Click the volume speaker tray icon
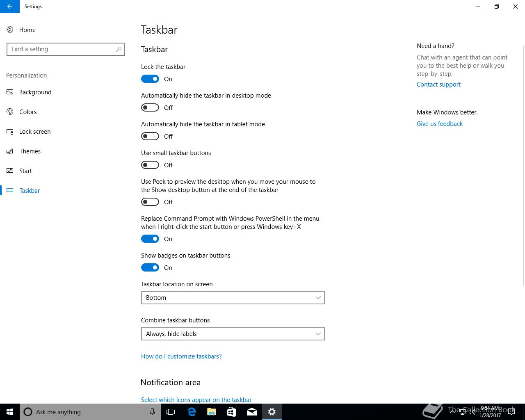This screenshot has width=525, height=420. pyautogui.click(x=472, y=412)
